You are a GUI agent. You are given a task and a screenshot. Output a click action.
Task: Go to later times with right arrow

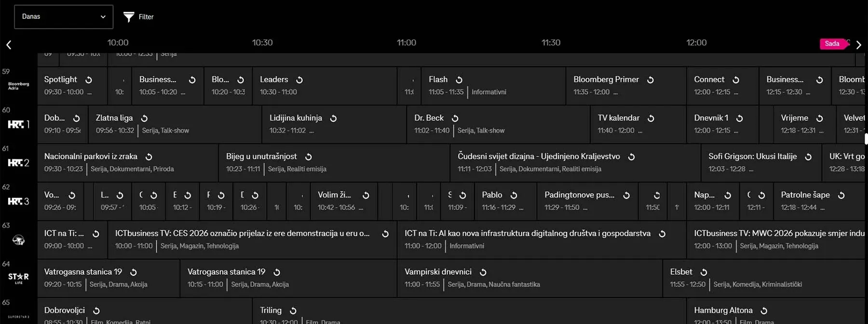858,45
